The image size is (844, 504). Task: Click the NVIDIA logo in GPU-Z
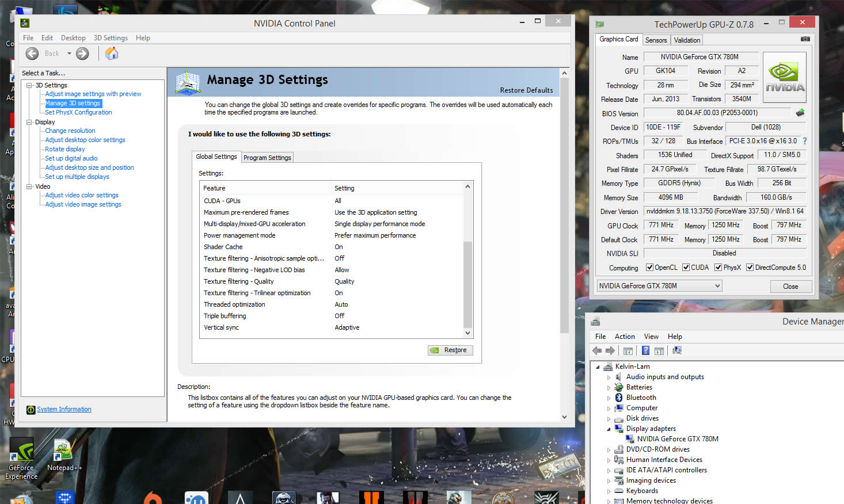pyautogui.click(x=785, y=78)
